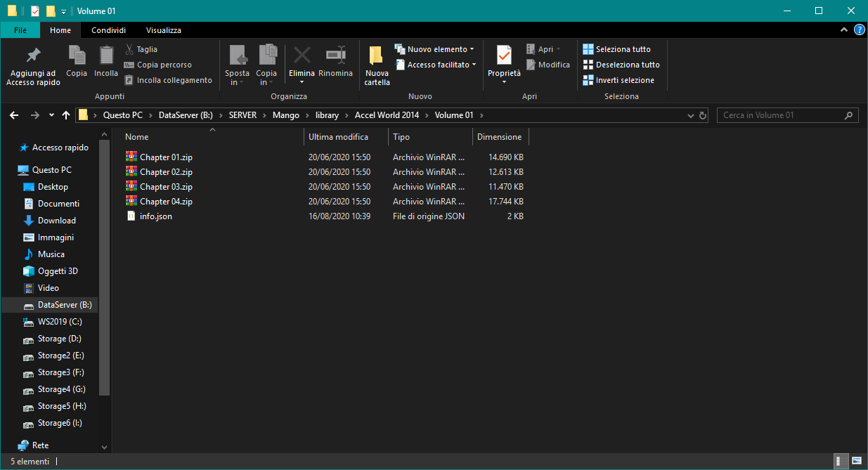Viewport: 868px width, 470px height.
Task: Jump to the Mango breadcrumb folder
Action: pos(285,115)
